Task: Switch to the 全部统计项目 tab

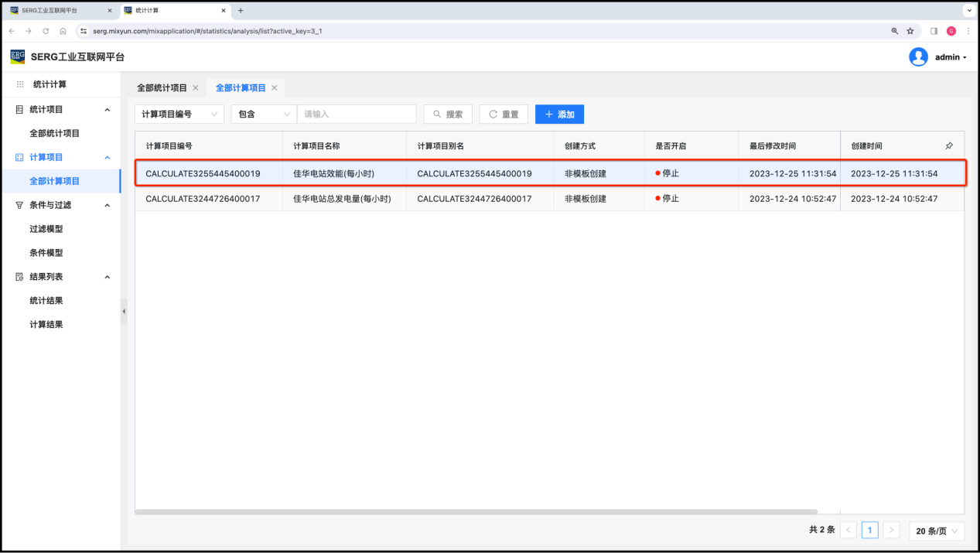Action: [x=162, y=88]
